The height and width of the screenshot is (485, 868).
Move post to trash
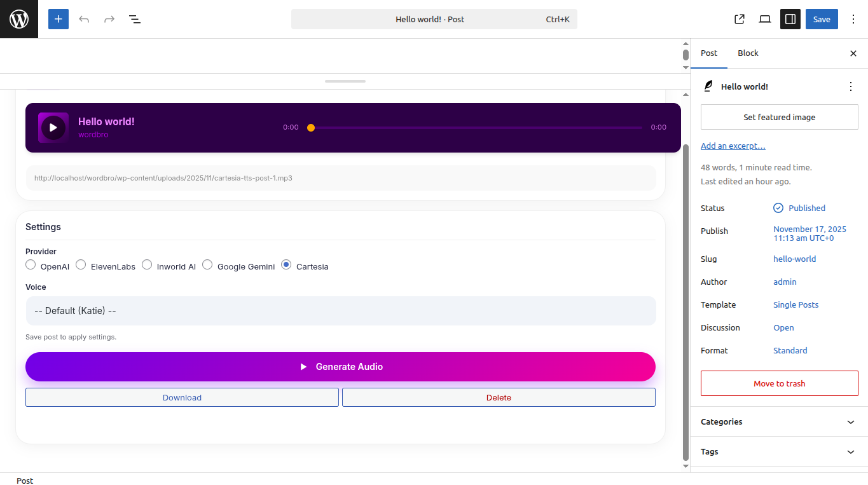tap(779, 383)
